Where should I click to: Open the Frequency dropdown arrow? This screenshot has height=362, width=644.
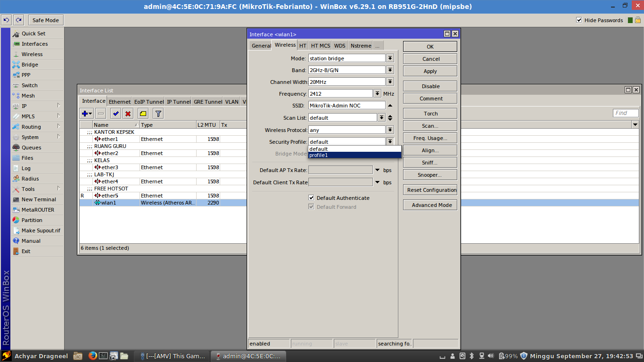point(377,93)
